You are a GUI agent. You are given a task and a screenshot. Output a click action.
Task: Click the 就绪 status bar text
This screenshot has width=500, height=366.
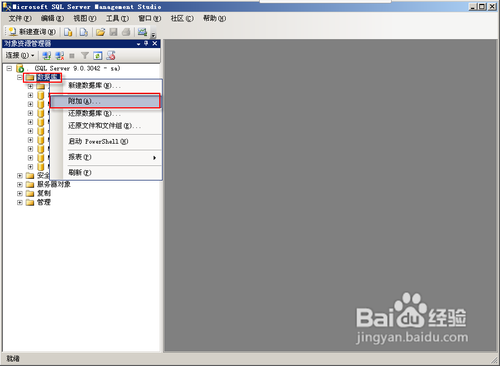click(x=13, y=359)
